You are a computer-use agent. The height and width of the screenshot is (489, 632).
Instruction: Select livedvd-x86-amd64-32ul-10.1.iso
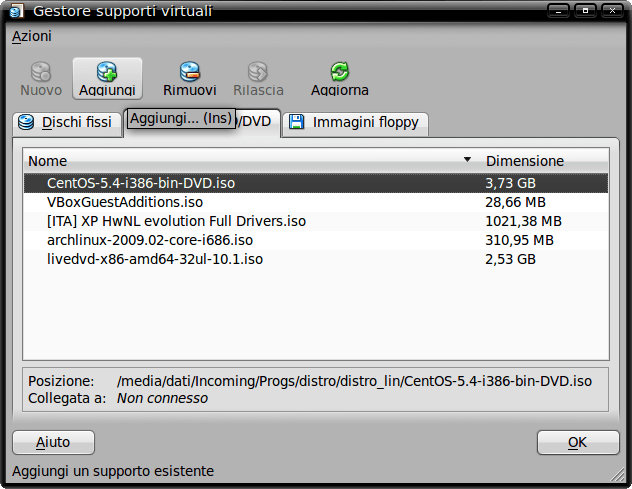[154, 259]
